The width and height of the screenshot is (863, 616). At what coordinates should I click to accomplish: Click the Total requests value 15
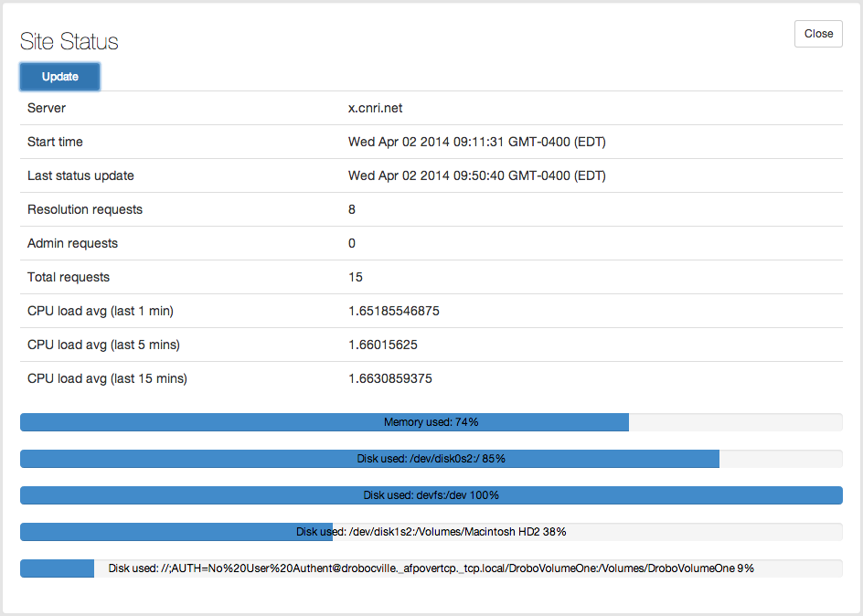356,277
